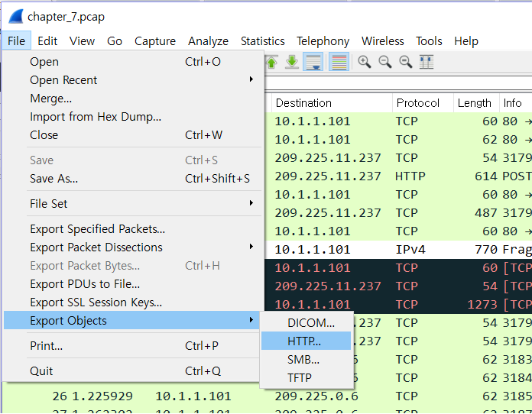
Task: Select the TCP packet with length 487
Action: pyautogui.click(x=398, y=212)
